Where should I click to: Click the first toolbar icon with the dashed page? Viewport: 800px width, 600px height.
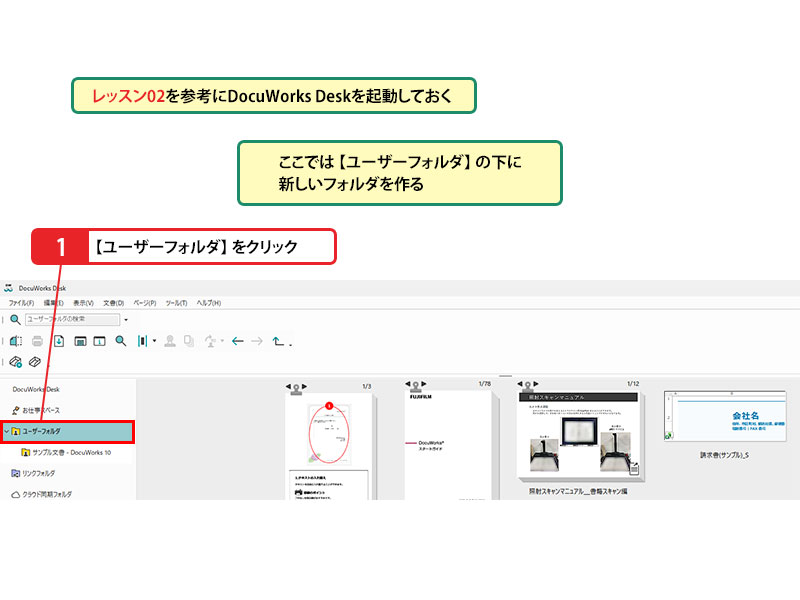pos(16,341)
